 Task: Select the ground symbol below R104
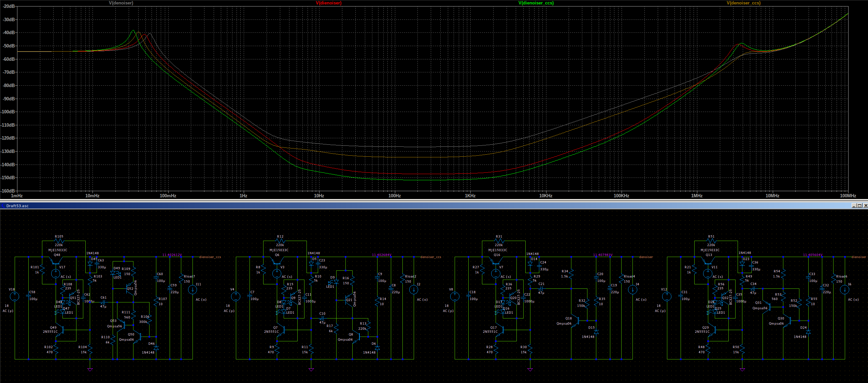click(90, 369)
